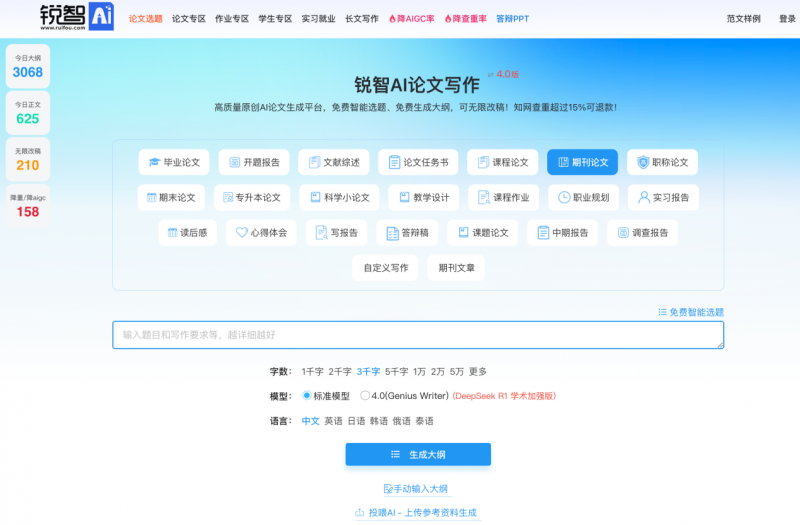This screenshot has width=800, height=525.
Task: Set word count to 3千字
Action: coord(368,371)
